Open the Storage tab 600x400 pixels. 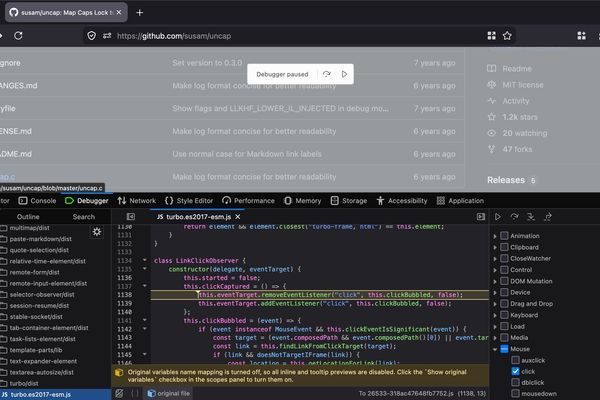click(349, 201)
